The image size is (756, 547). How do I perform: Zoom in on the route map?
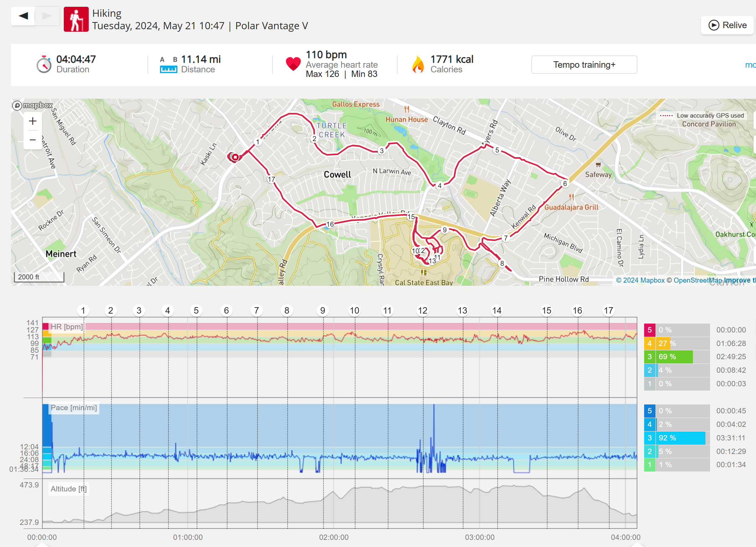pyautogui.click(x=33, y=121)
